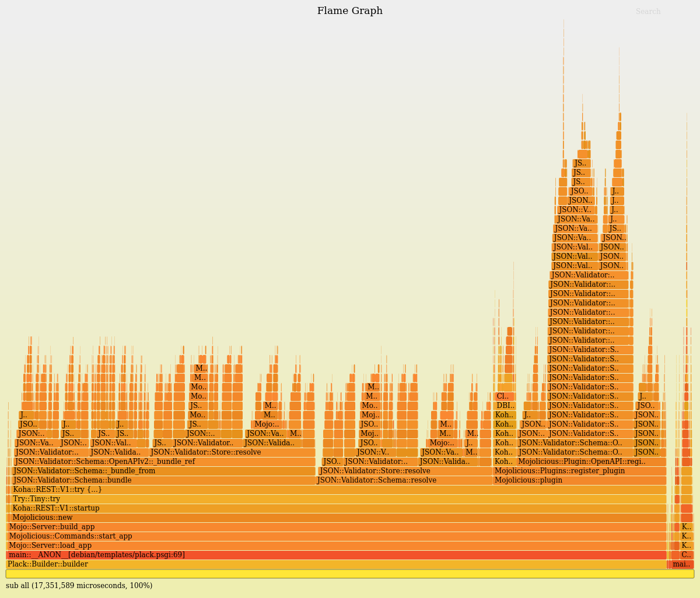The height and width of the screenshot is (598, 700).
Task: Open the JSON::Validator::Schema::OpenAPIv2::_bundle_ref frame
Action: (164, 462)
